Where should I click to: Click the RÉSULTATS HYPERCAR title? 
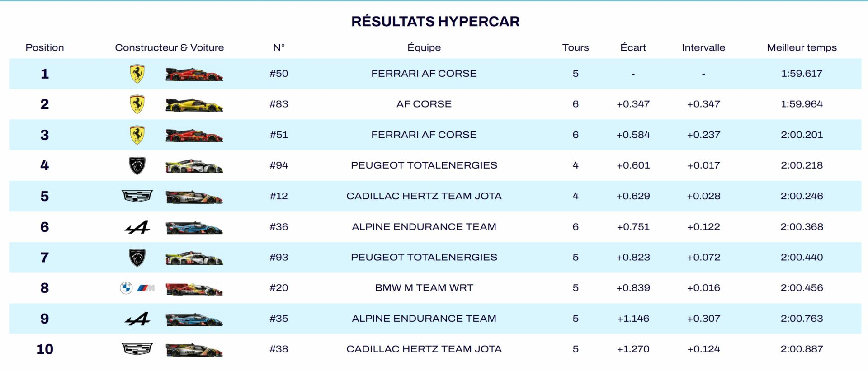pos(435,21)
